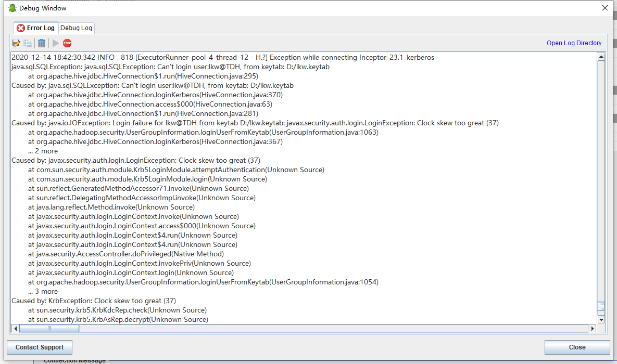
Task: Click the green bug icon in title bar
Action: point(12,8)
